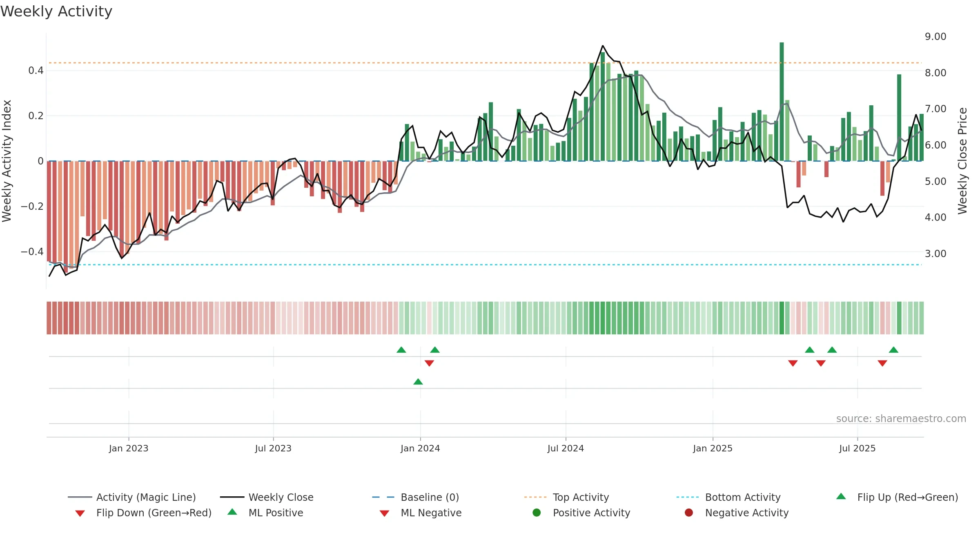Click the Weekly Activity chart title
This screenshot has height=551, width=980.
tap(56, 11)
